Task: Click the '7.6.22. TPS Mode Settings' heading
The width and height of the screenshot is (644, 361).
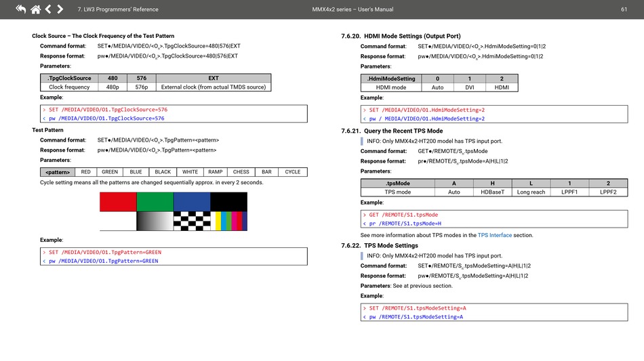Action: (x=380, y=245)
